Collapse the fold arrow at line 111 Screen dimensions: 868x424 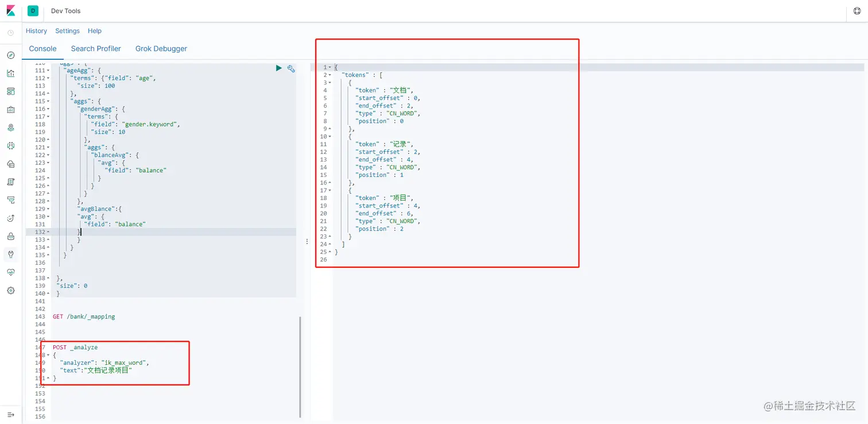48,71
